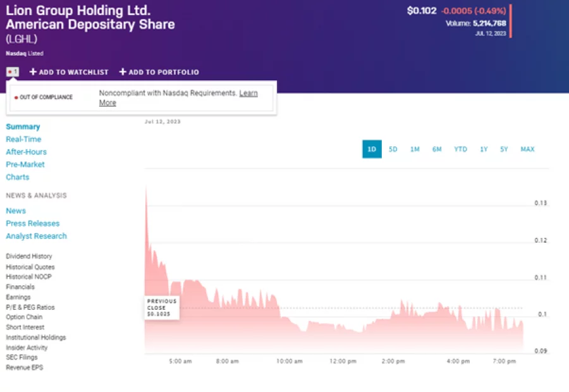
Task: Select the 1D chart timeframe
Action: [372, 149]
